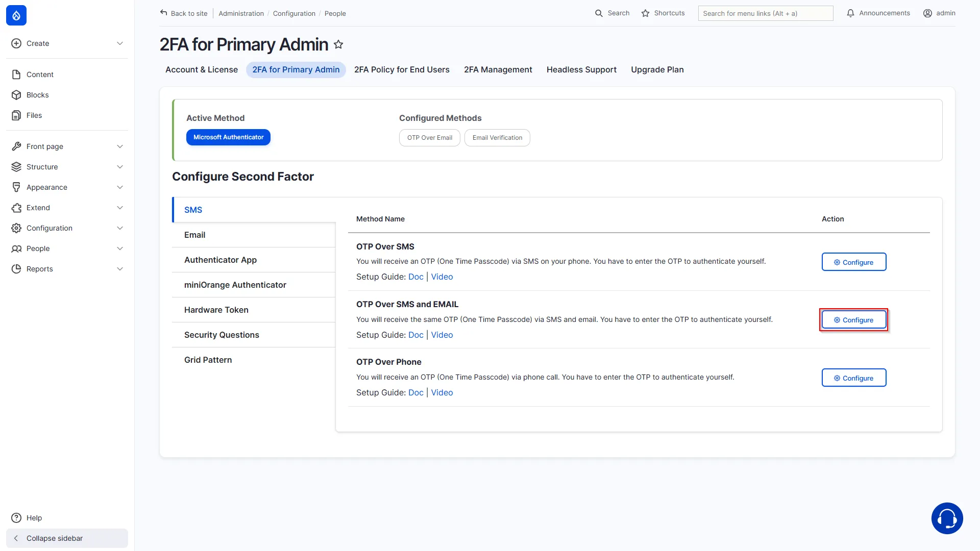This screenshot has width=980, height=551.
Task: Select the SMS method category
Action: tap(254, 210)
